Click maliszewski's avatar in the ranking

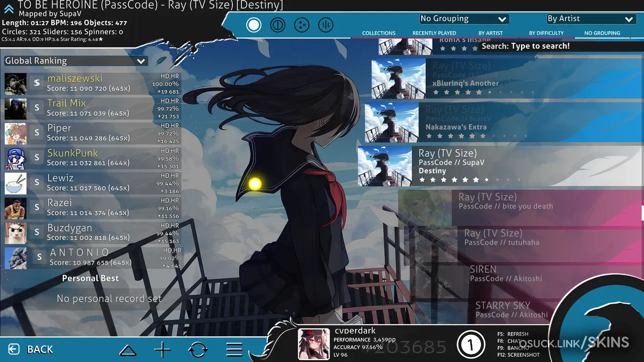click(x=16, y=84)
